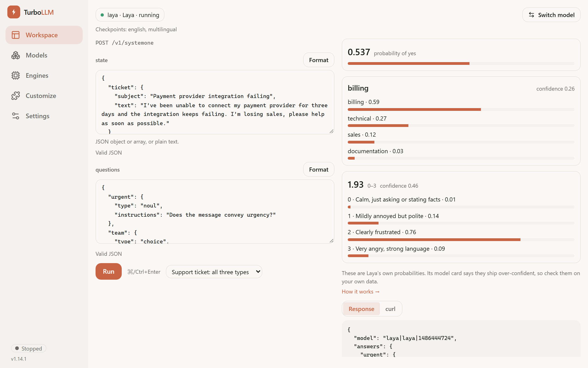Click the Engines chip icon
The width and height of the screenshot is (588, 368).
16,75
